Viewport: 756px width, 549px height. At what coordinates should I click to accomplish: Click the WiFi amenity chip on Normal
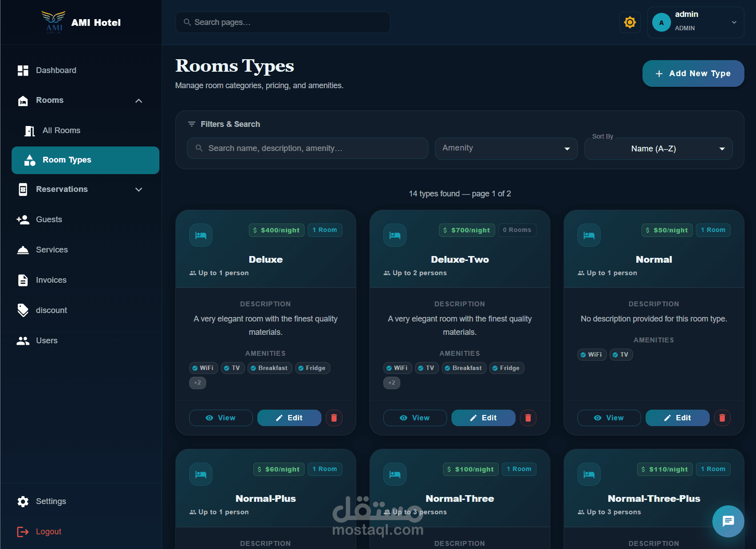592,355
